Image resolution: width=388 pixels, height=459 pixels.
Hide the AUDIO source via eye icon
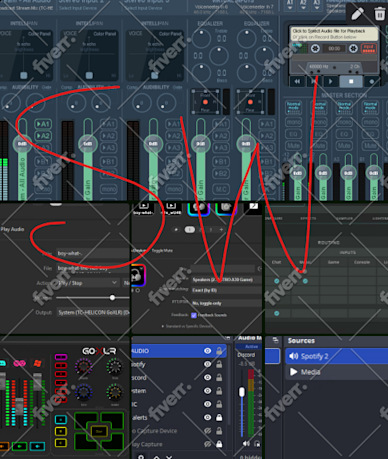click(207, 351)
